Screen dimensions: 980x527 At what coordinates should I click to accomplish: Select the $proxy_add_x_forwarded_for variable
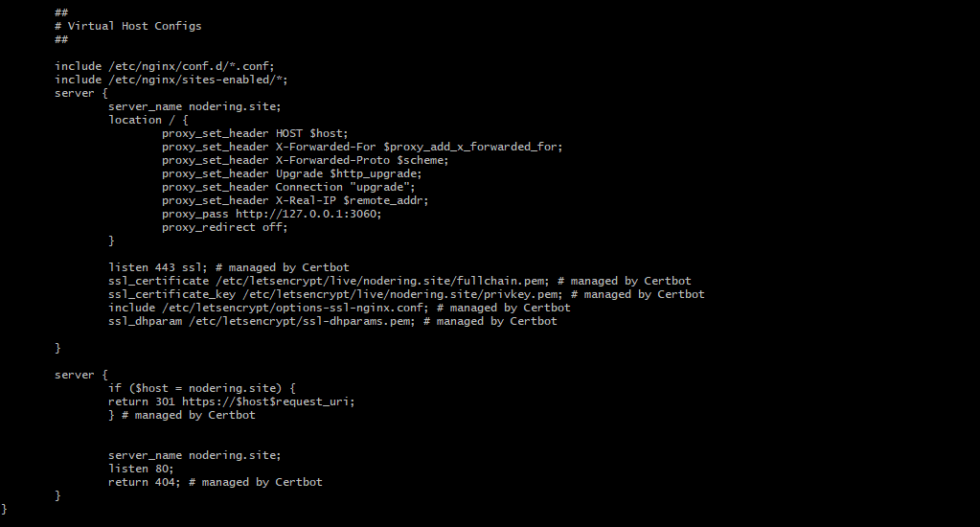pyautogui.click(x=473, y=147)
